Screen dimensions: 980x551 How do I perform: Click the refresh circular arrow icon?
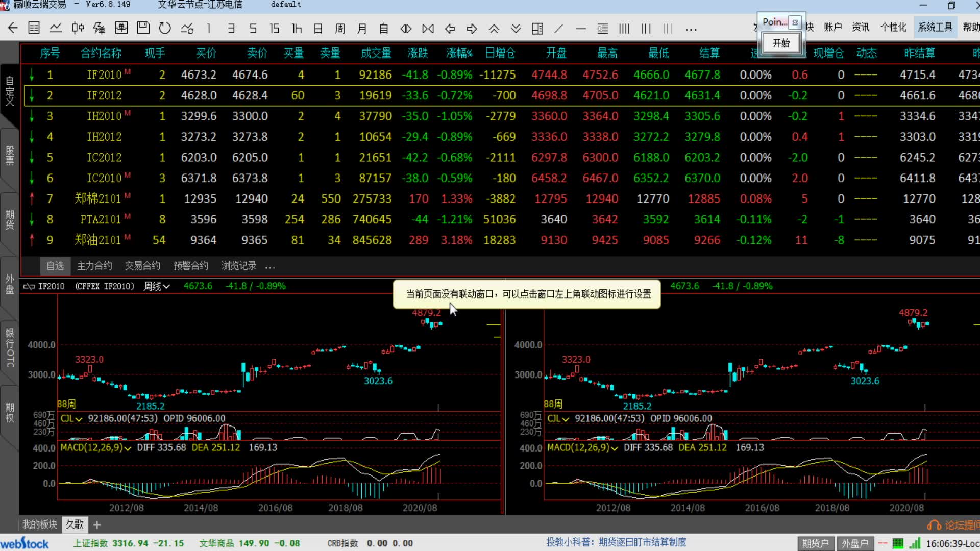click(x=164, y=28)
